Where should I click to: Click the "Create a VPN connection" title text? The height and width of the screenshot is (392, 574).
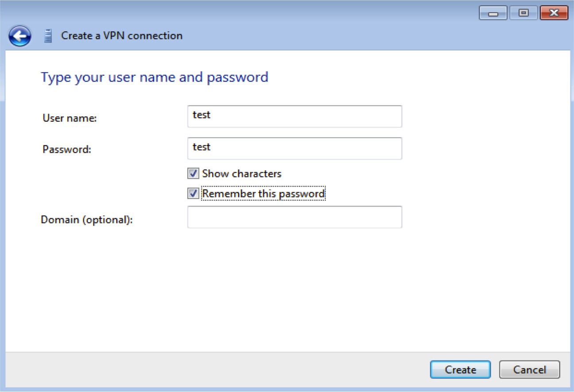tap(122, 35)
